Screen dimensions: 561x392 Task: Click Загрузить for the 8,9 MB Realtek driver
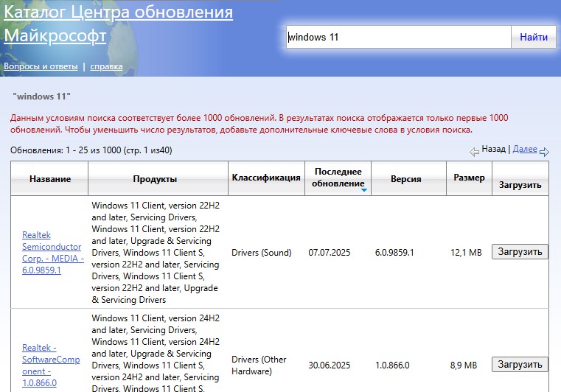coord(520,364)
